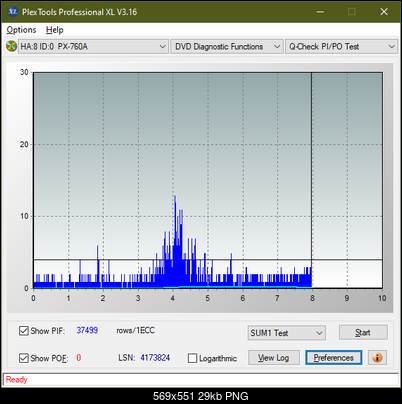This screenshot has height=404, width=402.
Task: Click the tall PIF spike near 4 GB
Action: pyautogui.click(x=175, y=242)
